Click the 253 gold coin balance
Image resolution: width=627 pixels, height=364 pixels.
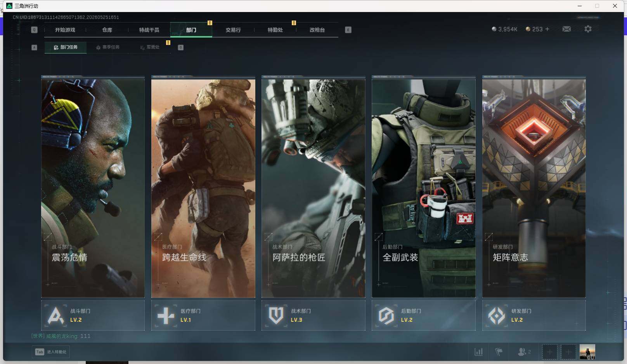click(x=534, y=29)
